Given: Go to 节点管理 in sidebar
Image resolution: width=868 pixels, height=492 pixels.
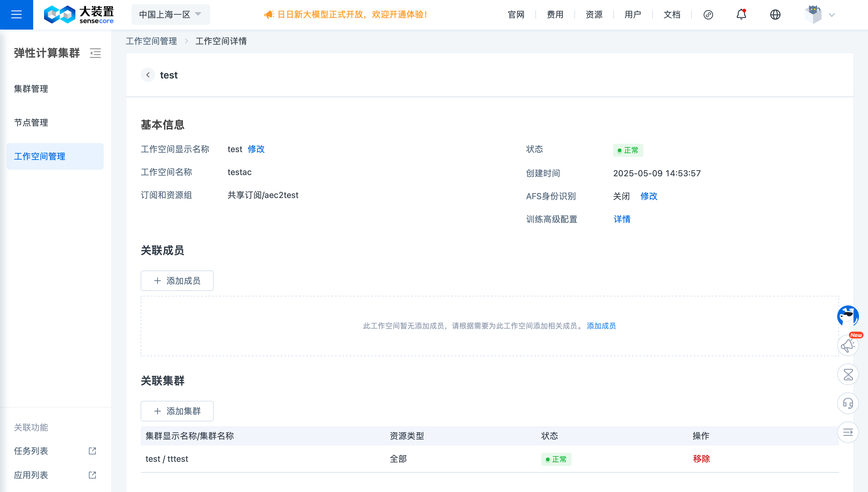Looking at the screenshot, I should (x=31, y=122).
